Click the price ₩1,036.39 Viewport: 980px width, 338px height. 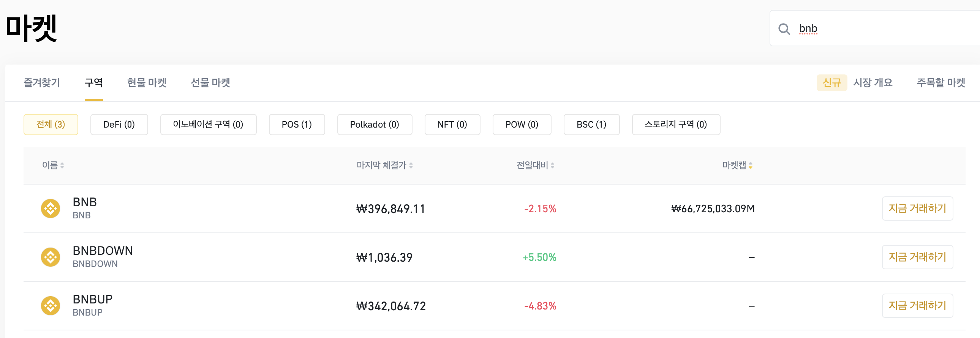coord(384,257)
